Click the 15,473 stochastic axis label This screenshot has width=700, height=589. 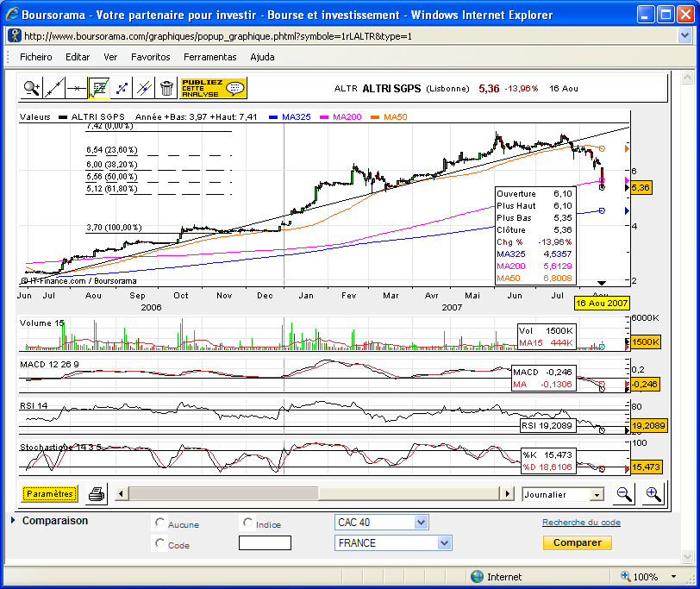[646, 467]
